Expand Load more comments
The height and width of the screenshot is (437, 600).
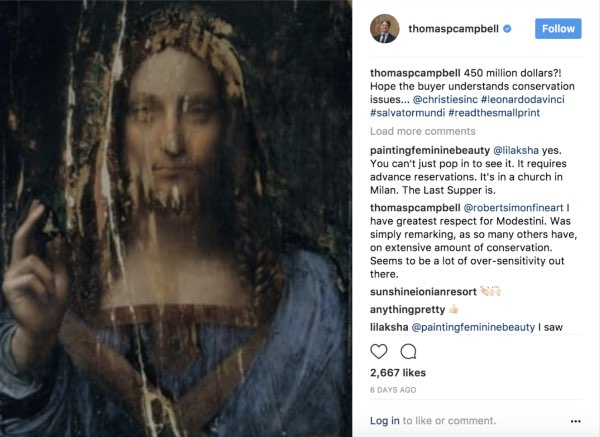(x=421, y=131)
